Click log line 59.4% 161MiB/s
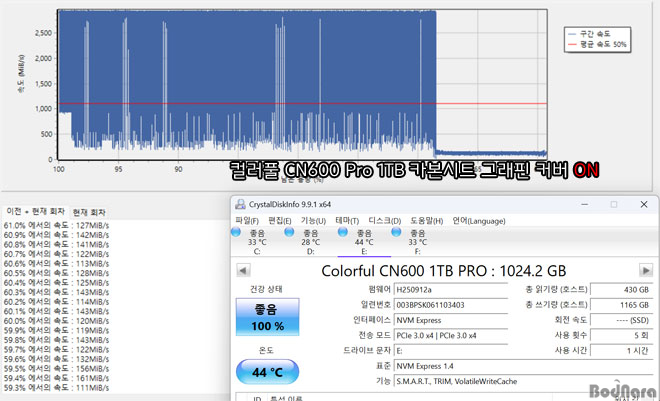 click(x=56, y=378)
